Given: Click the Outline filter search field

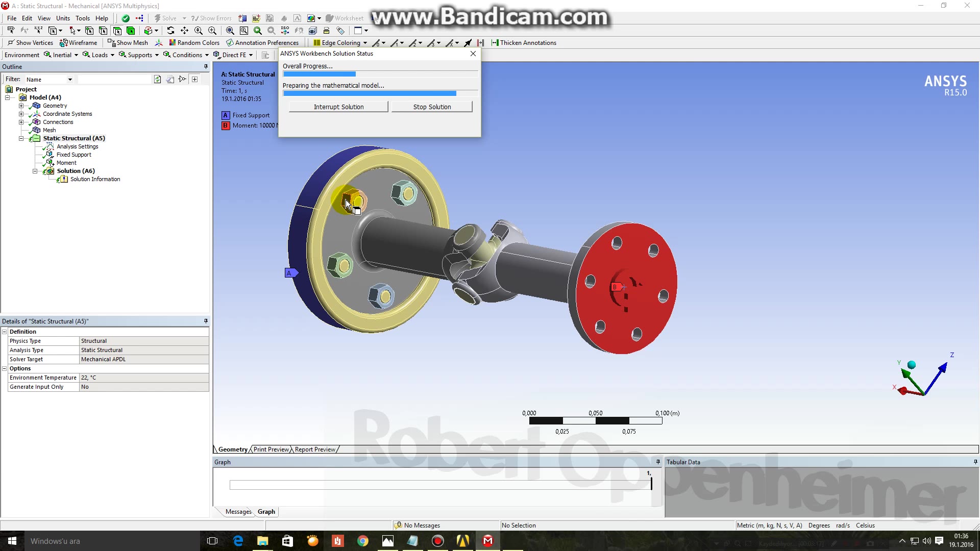Looking at the screenshot, I should [x=115, y=80].
